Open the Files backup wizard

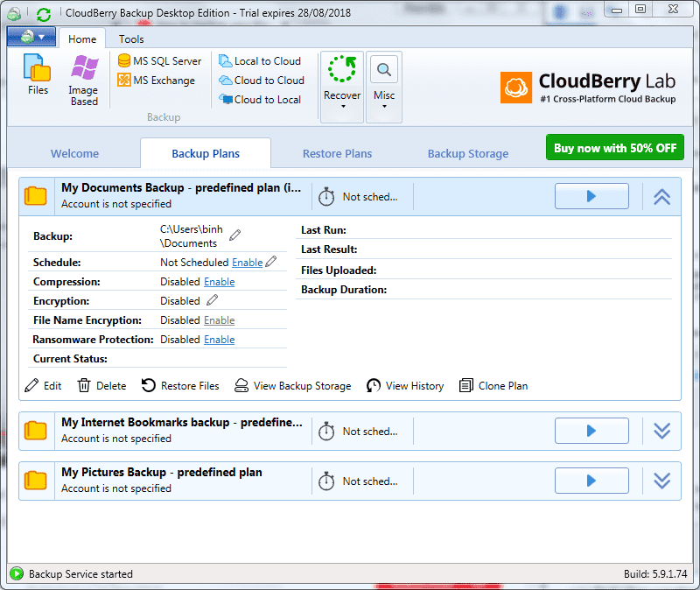tap(38, 74)
